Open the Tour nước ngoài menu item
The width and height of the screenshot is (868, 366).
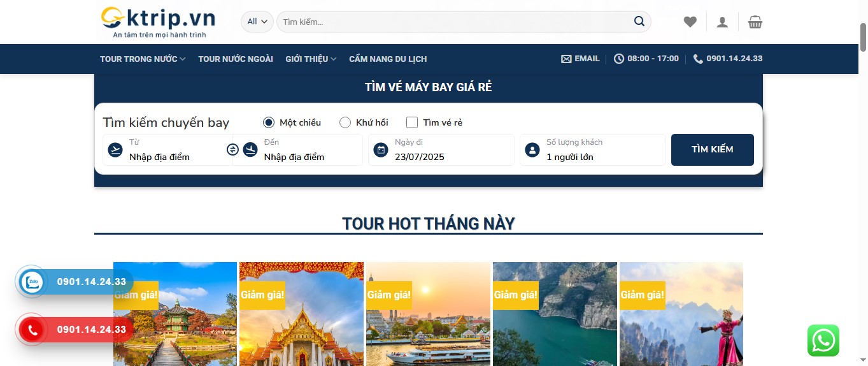[236, 59]
